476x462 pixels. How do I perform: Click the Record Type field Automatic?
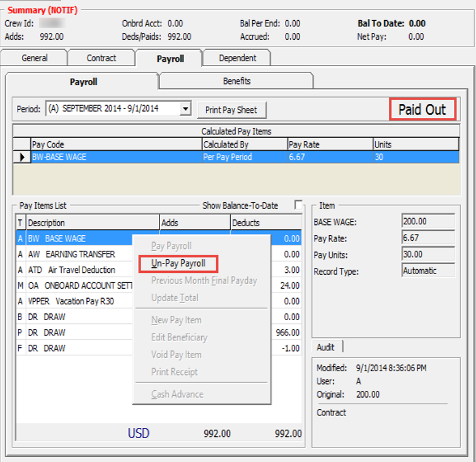[428, 270]
